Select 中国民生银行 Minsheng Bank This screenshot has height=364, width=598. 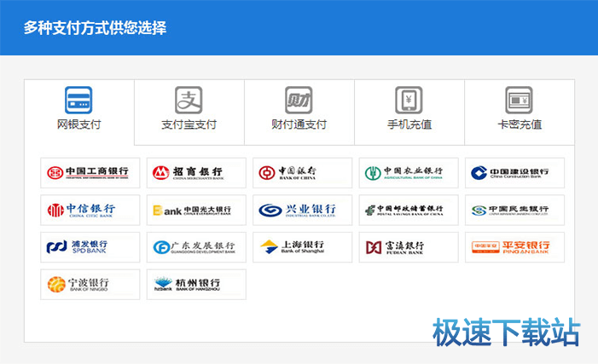515,210
